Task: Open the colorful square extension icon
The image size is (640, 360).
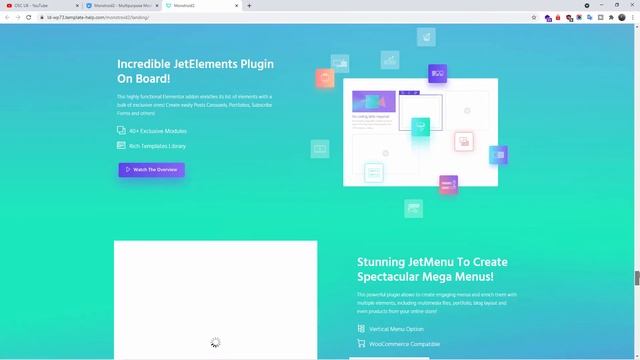Action: pyautogui.click(x=579, y=18)
